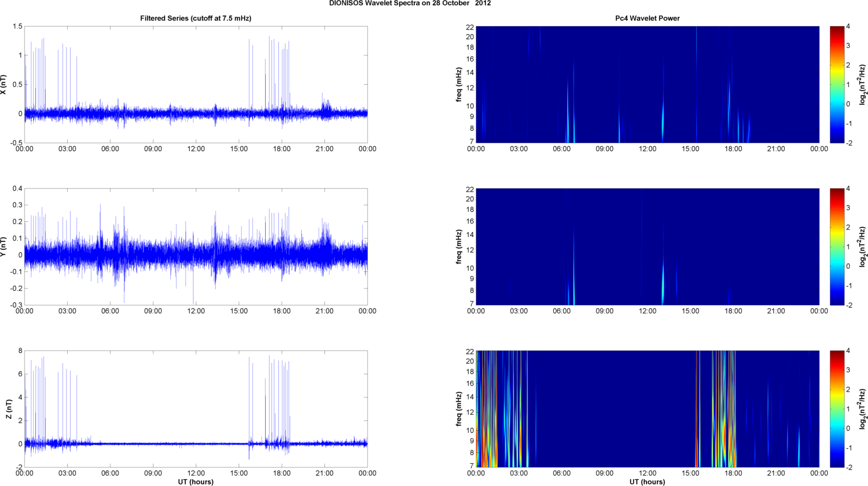Click the top colorbar beside X wavelet spectrogram

(837, 84)
